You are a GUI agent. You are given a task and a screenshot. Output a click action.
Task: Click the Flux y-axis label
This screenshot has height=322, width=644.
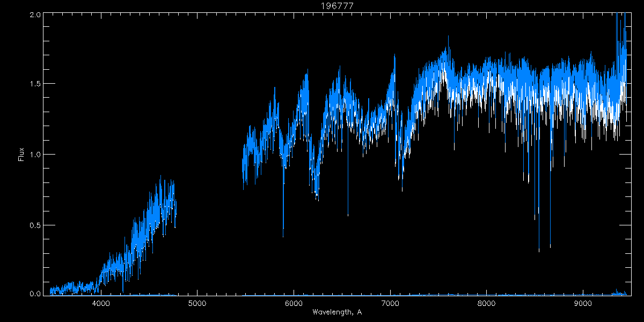[21, 154]
